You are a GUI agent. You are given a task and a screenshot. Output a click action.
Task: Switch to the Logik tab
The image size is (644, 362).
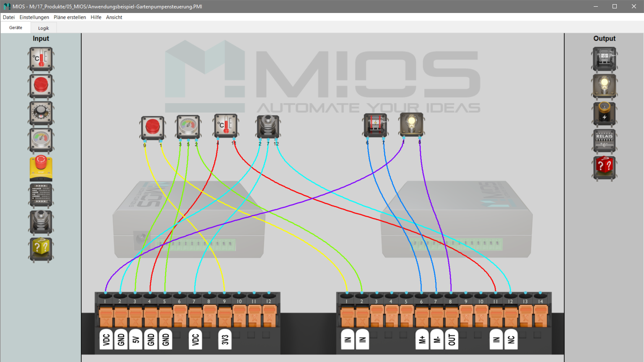[44, 28]
